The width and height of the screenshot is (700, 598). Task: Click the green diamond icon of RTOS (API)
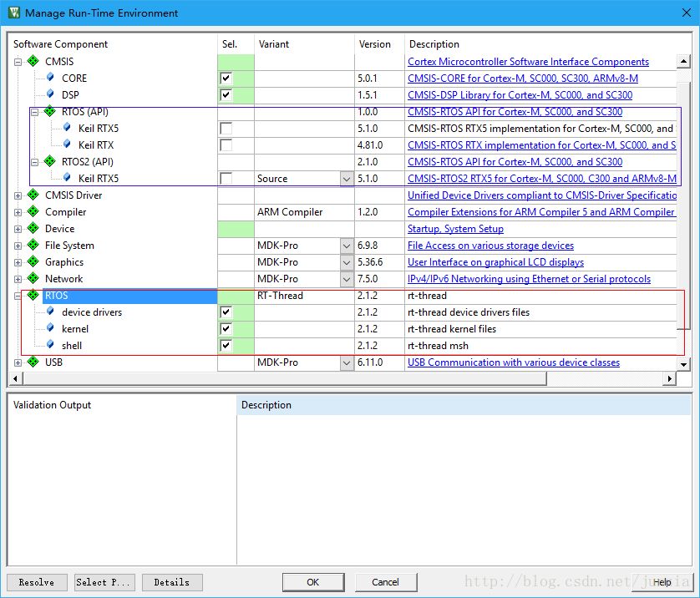(x=49, y=111)
